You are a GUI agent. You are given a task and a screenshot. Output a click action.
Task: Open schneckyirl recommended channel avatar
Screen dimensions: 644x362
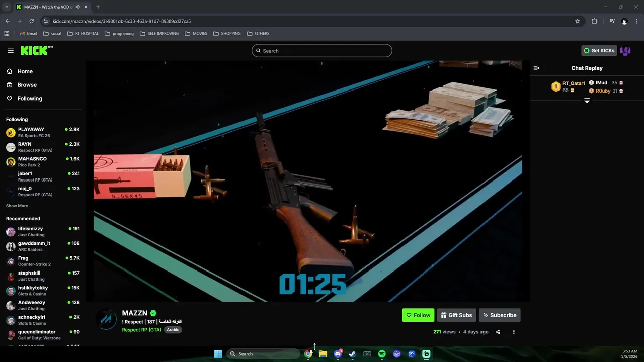[11, 320]
